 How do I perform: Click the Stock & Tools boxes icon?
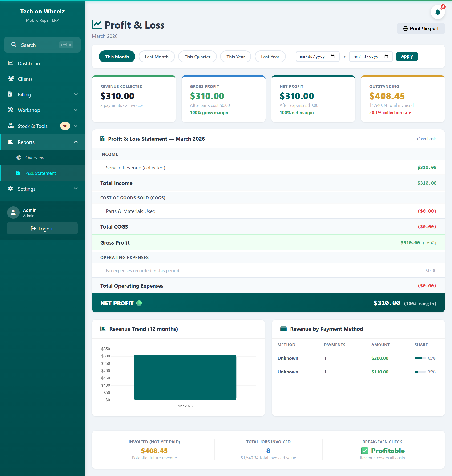pos(11,126)
